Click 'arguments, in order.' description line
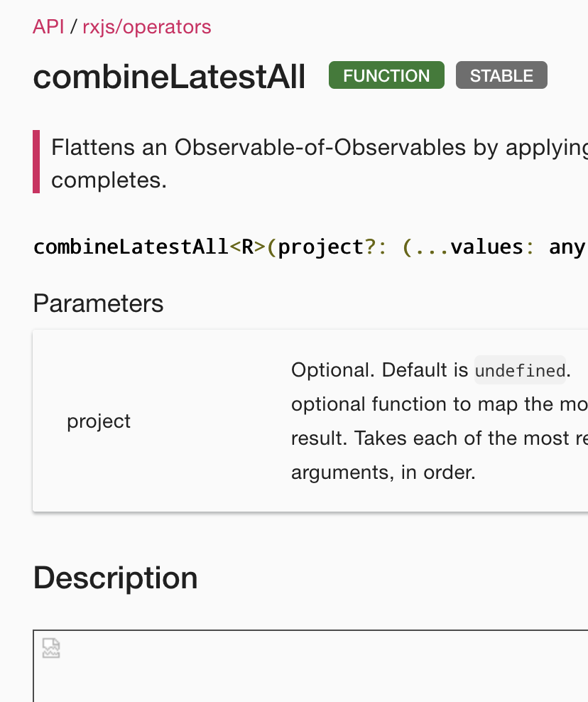 [x=383, y=472]
